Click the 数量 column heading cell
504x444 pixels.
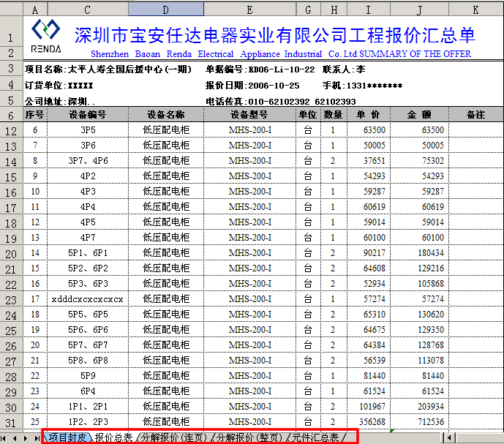pos(334,114)
